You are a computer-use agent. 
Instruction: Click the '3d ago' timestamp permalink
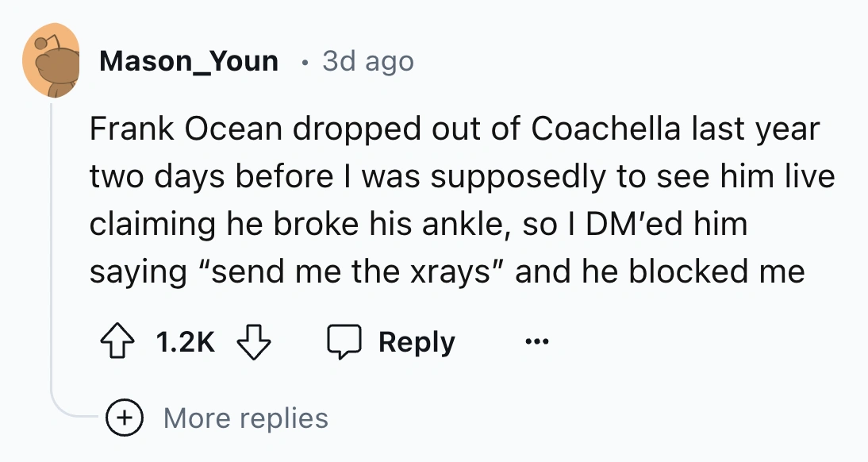point(368,61)
